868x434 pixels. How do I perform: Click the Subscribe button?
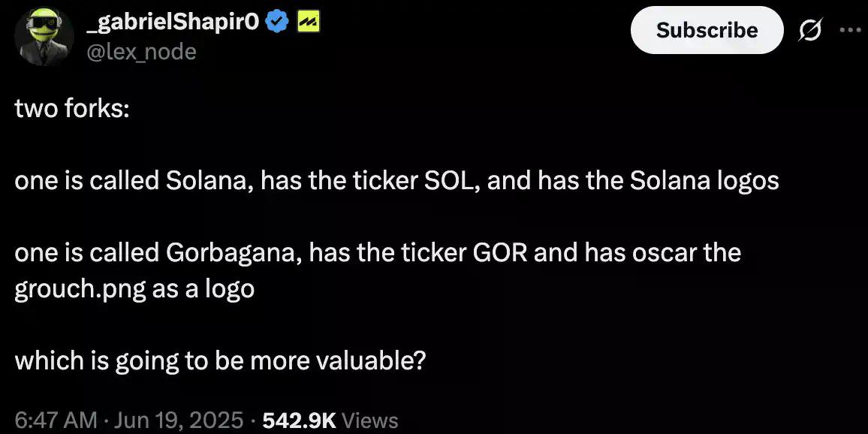pos(707,30)
